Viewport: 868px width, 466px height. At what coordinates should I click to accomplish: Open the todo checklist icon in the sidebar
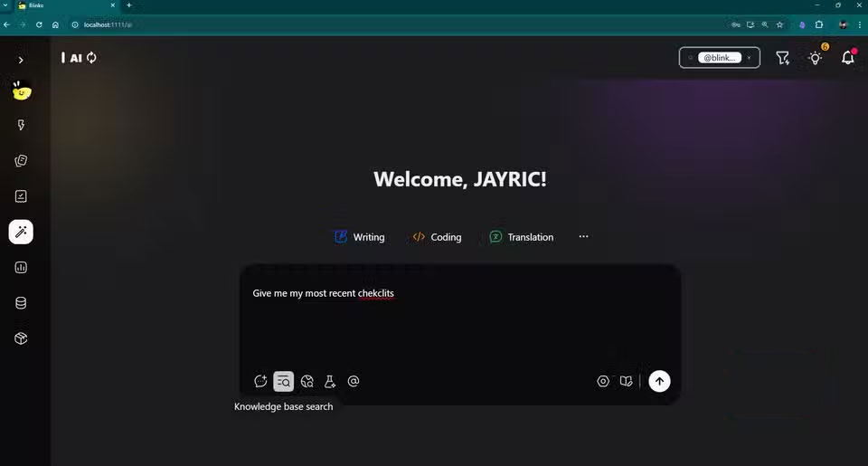coord(21,196)
